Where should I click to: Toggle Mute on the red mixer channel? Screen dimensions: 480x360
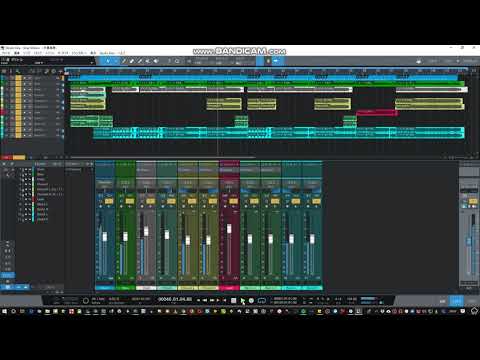pos(225,201)
